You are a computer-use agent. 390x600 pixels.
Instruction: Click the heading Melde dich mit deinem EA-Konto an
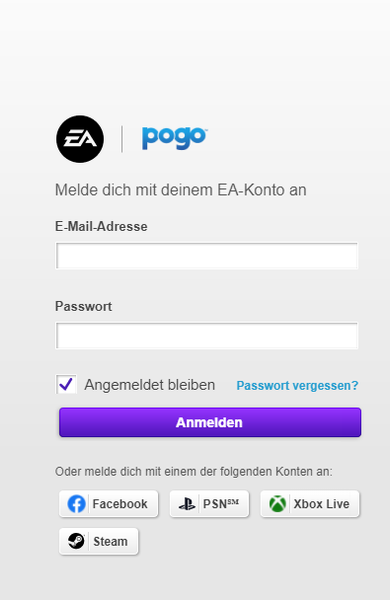pos(181,190)
